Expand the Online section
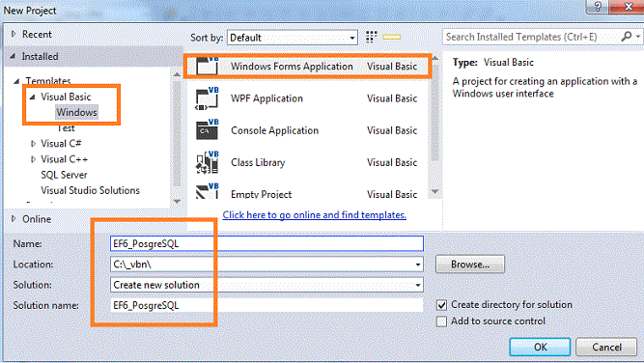The height and width of the screenshot is (363, 644). point(14,219)
